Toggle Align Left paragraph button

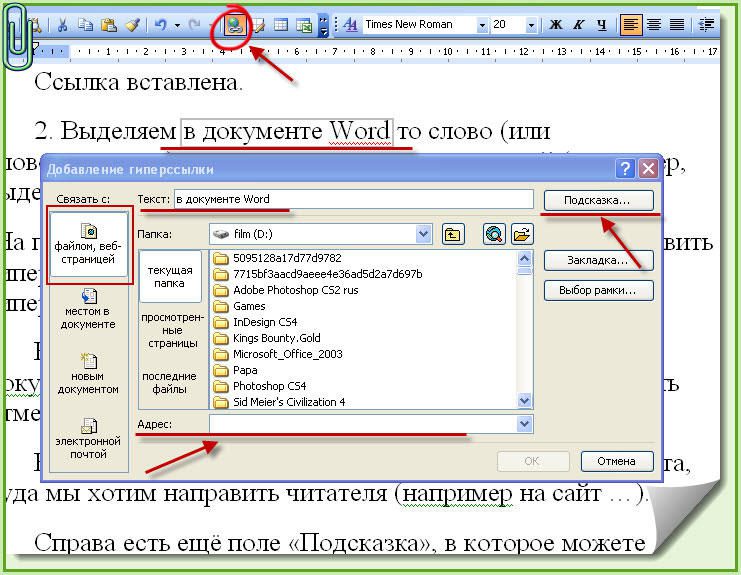631,25
